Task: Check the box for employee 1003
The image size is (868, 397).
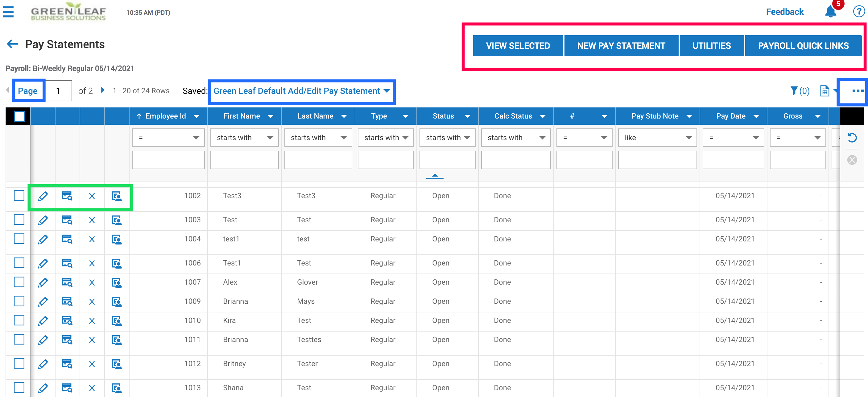Action: tap(19, 220)
